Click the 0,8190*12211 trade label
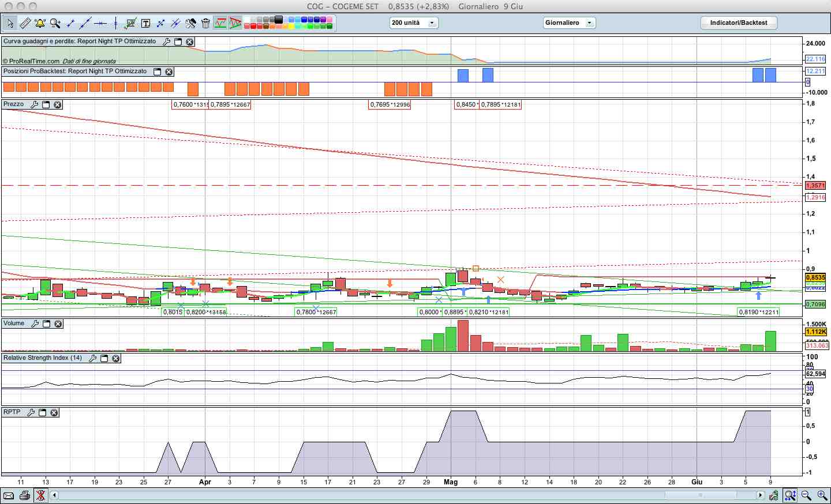 [759, 312]
